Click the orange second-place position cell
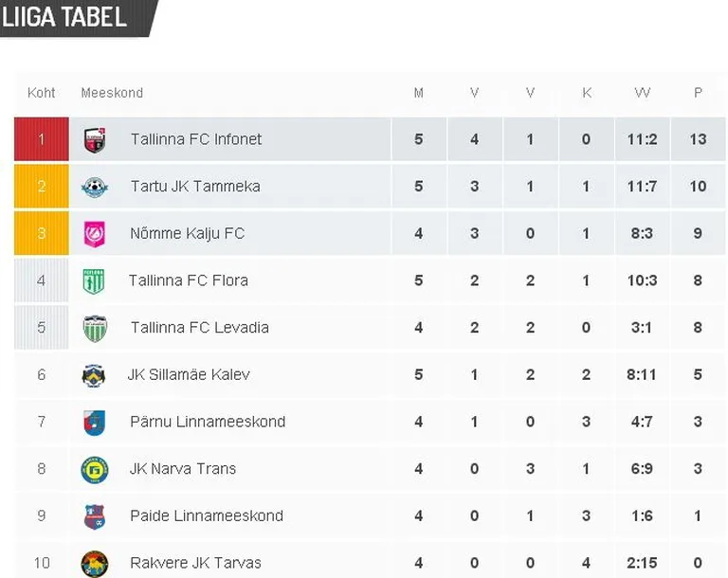Screen dimensions: 728x578 pos(42,186)
